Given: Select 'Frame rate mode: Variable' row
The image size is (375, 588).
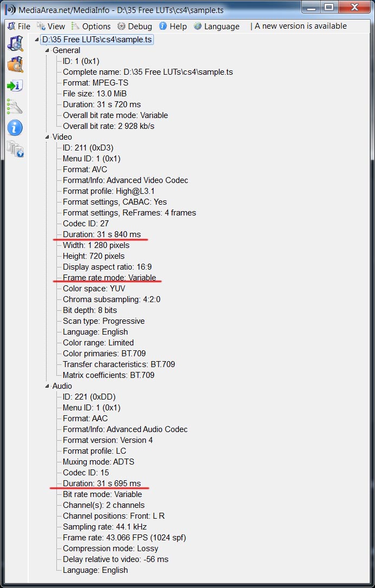Looking at the screenshot, I should pos(109,278).
